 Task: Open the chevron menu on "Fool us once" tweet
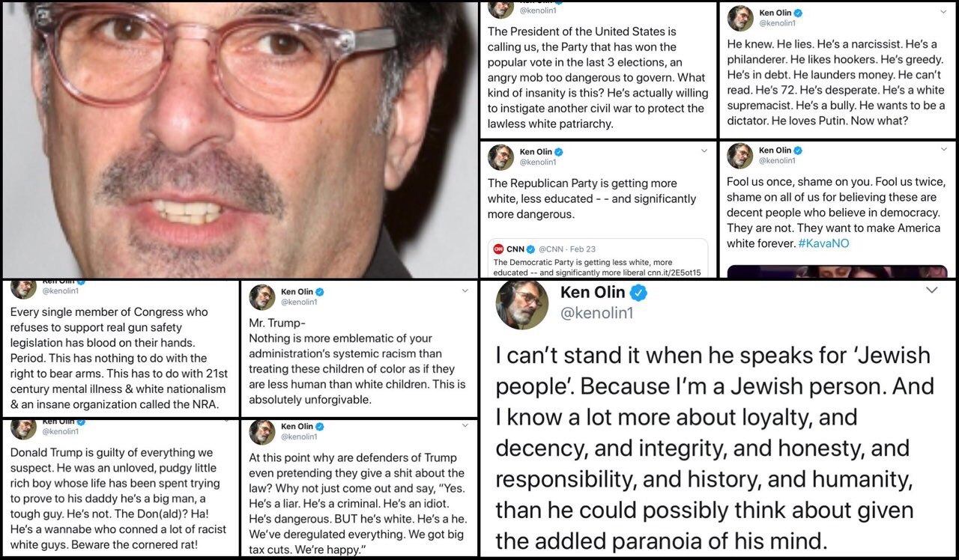click(943, 150)
